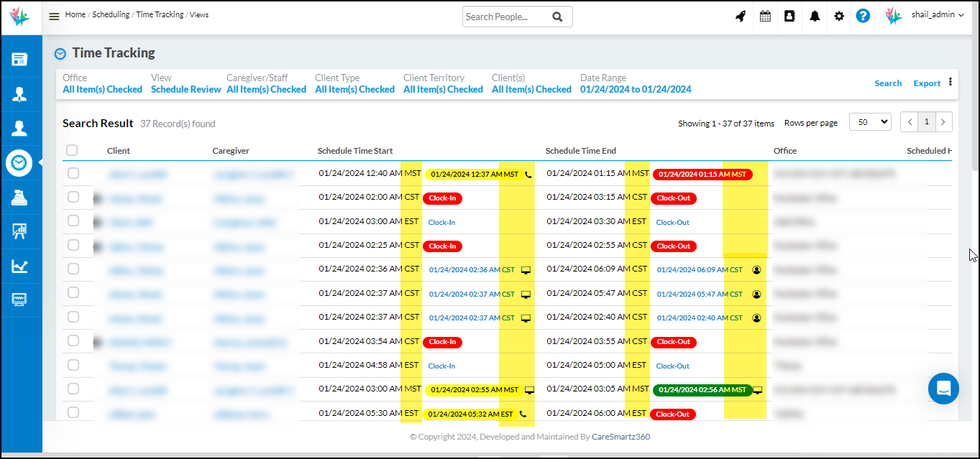
Task: Toggle the hamburger menu
Action: click(54, 16)
